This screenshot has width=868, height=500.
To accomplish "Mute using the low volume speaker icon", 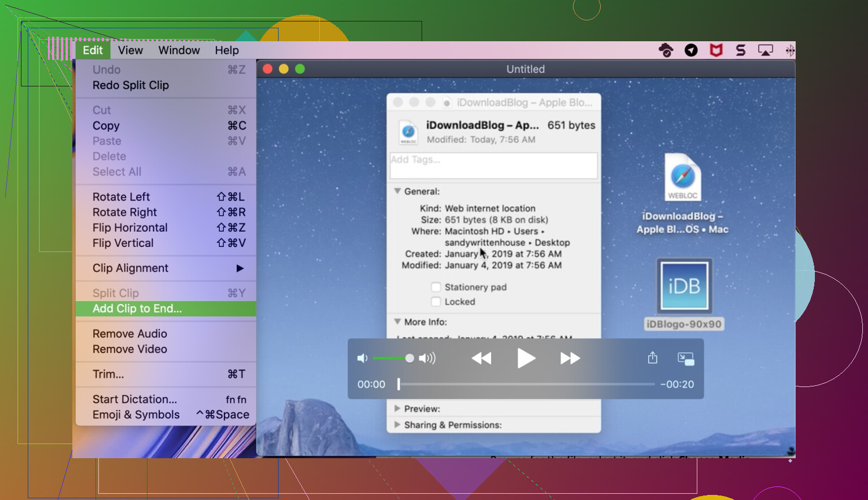I will 362,358.
